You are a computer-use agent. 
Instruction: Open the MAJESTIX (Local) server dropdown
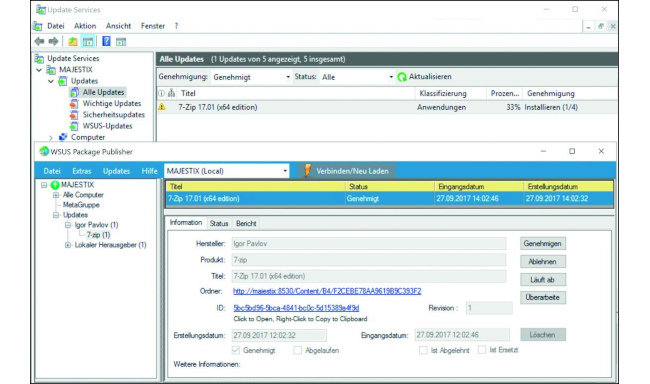point(285,171)
